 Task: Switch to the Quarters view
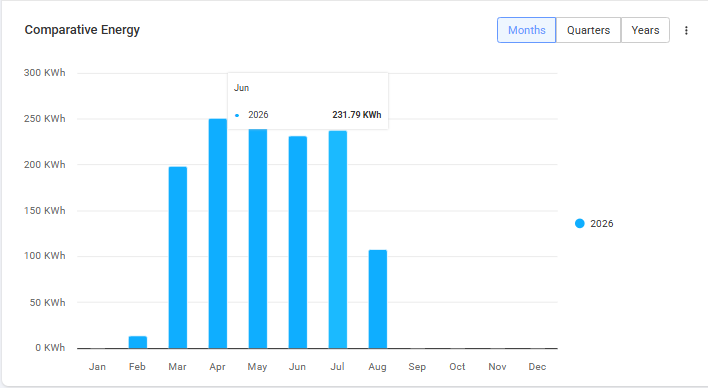pyautogui.click(x=588, y=30)
